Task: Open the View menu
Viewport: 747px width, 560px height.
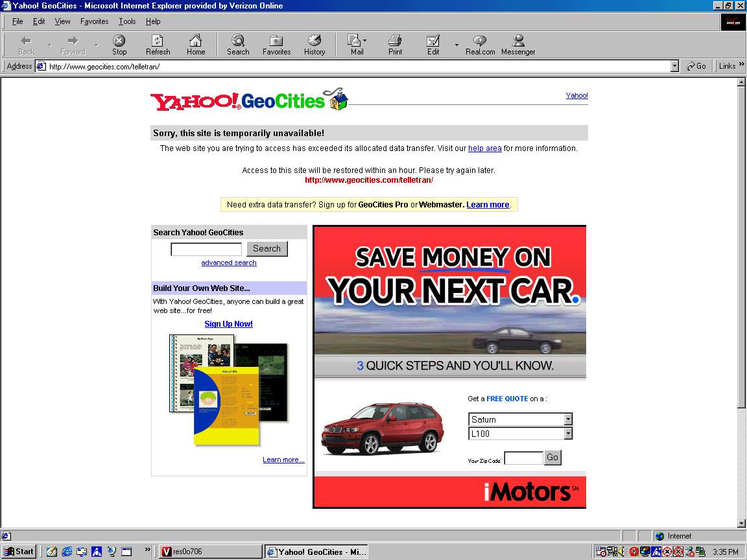Action: pos(62,21)
